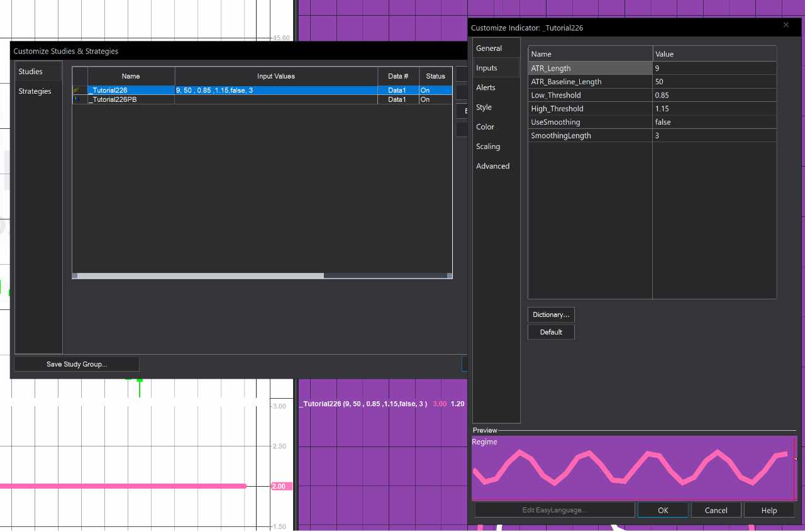Screen dimensions: 805x532
Task: Select the High_Threshold input name
Action: pos(590,109)
